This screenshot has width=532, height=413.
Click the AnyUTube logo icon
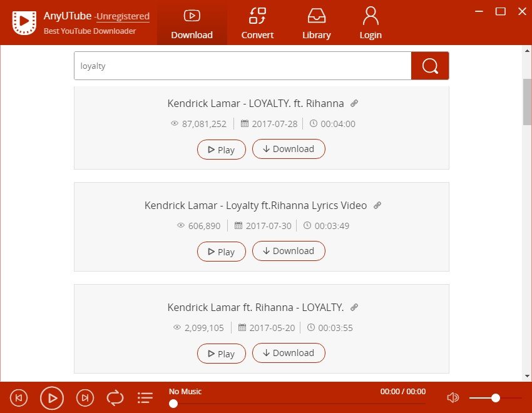coord(24,23)
